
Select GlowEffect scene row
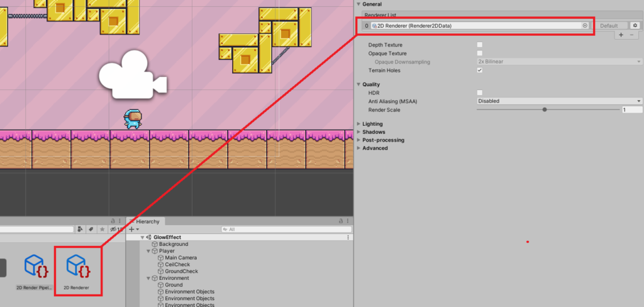[x=240, y=237]
